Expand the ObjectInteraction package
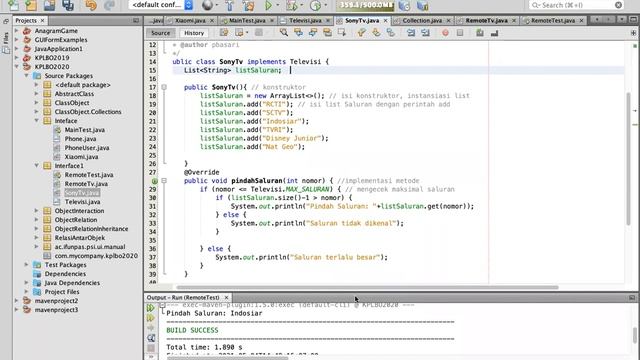640x360 pixels. pyautogui.click(x=36, y=211)
